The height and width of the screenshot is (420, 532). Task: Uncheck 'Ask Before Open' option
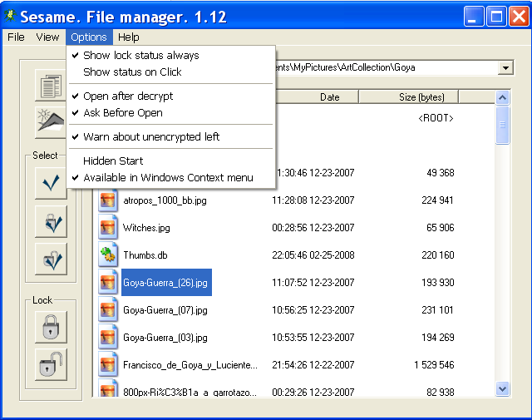(x=123, y=112)
